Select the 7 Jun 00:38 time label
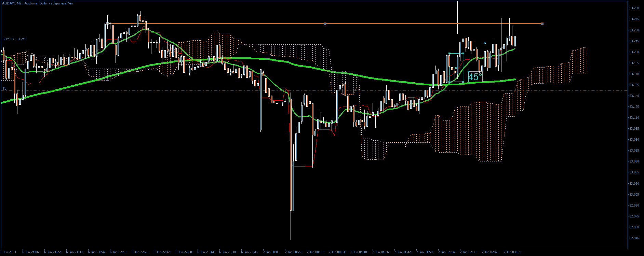 315,252
